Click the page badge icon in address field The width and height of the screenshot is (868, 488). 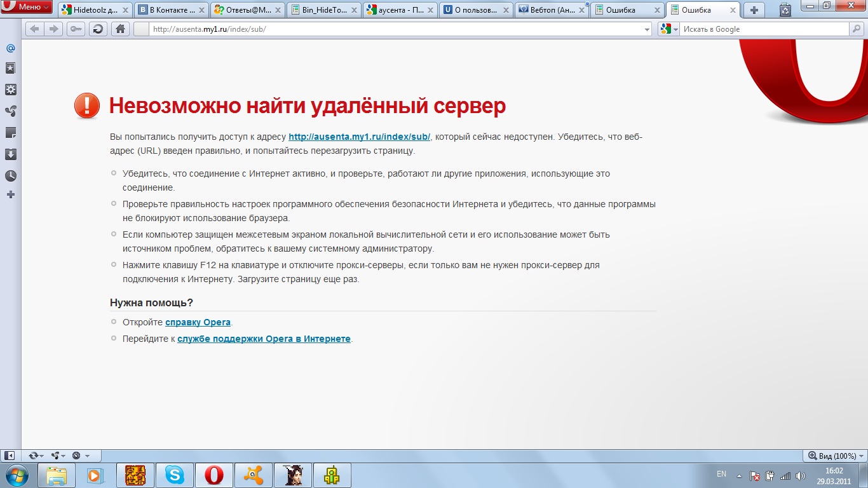click(x=141, y=29)
